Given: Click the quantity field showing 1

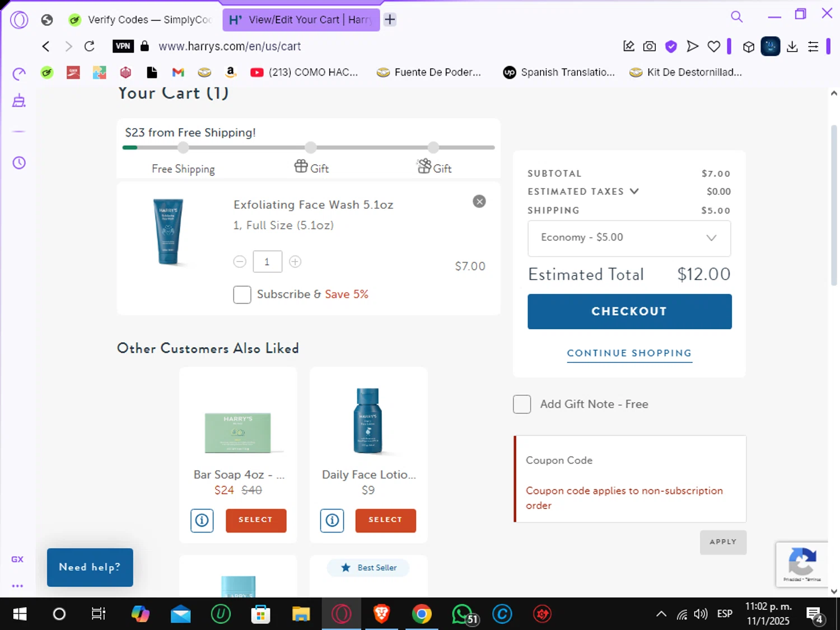Looking at the screenshot, I should [x=267, y=262].
